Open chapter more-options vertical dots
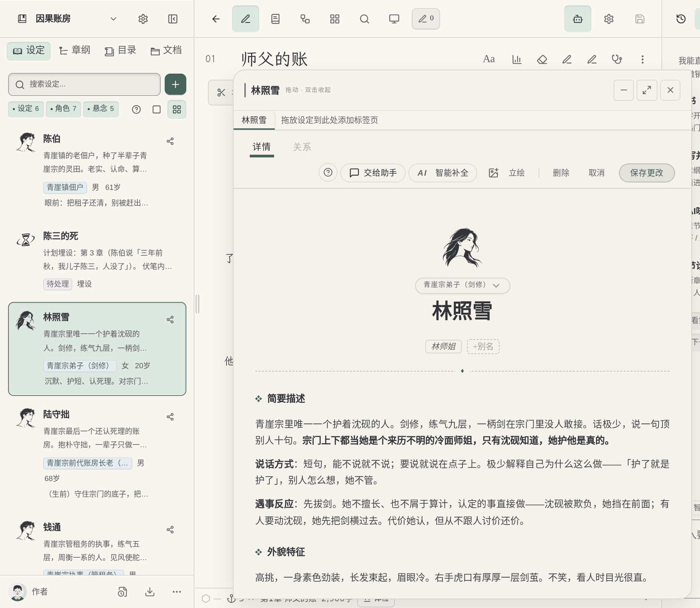The width and height of the screenshot is (700, 608). [642, 59]
